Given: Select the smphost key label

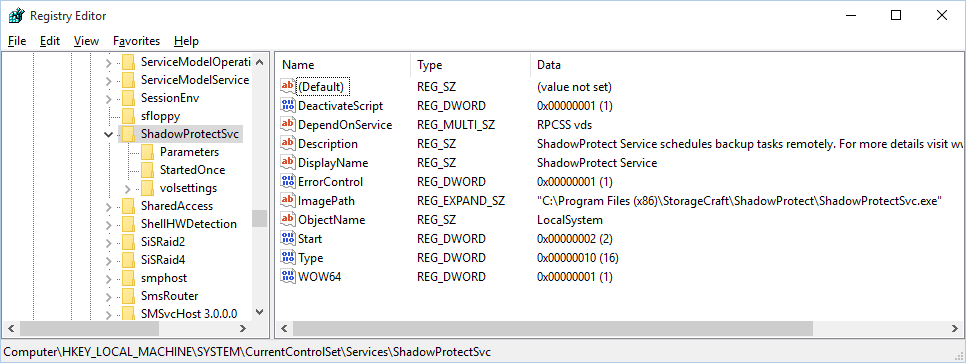Looking at the screenshot, I should pos(164,278).
